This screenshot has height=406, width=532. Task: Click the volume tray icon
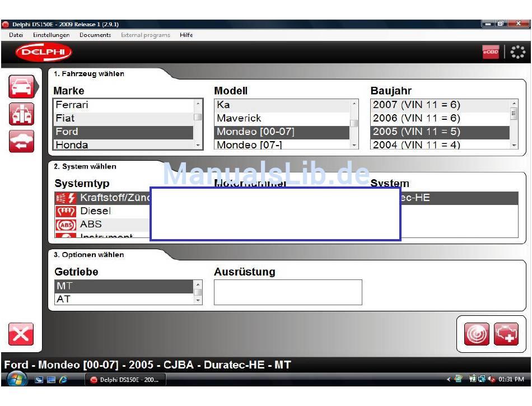point(491,379)
